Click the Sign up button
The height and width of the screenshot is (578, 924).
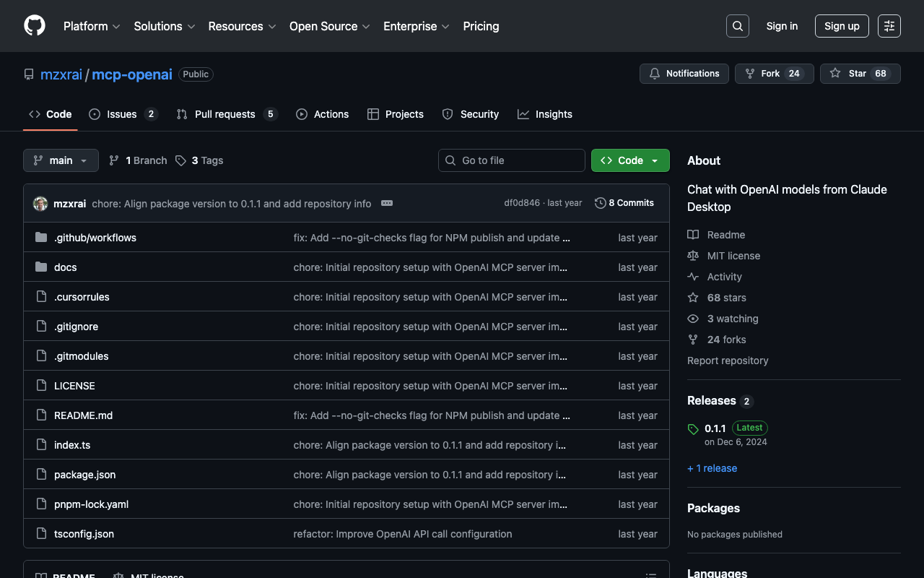[842, 26]
